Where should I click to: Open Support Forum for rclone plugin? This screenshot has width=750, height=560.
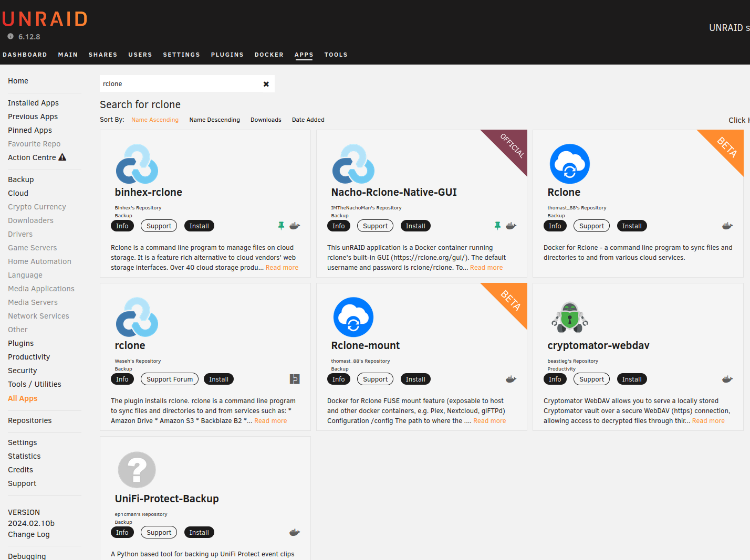[x=170, y=379]
